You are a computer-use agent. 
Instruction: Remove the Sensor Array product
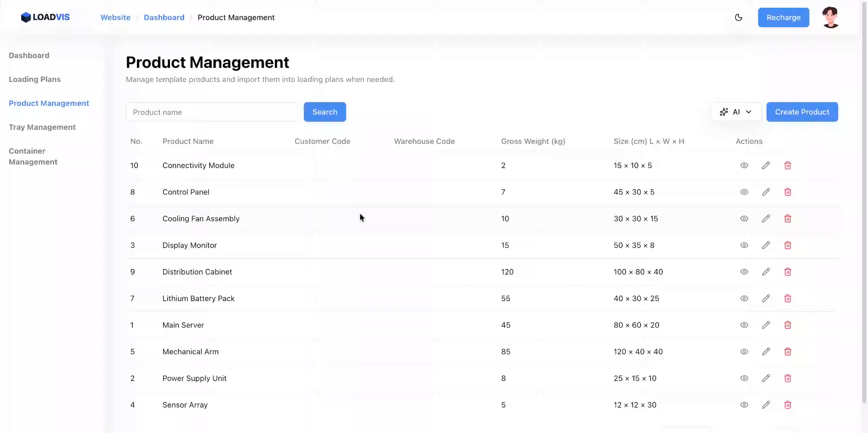point(788,405)
